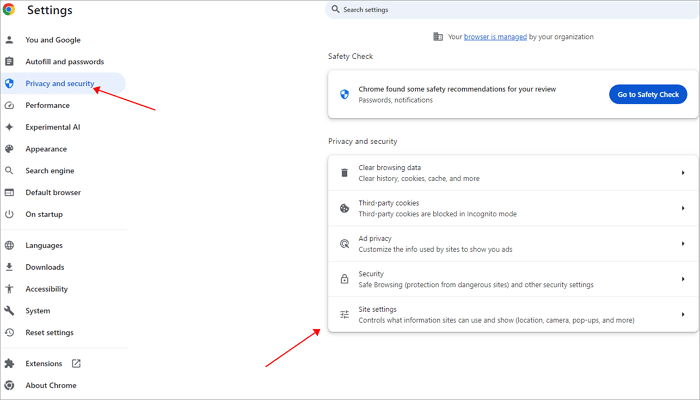
Task: Click the Appearance palette icon
Action: pyautogui.click(x=9, y=149)
